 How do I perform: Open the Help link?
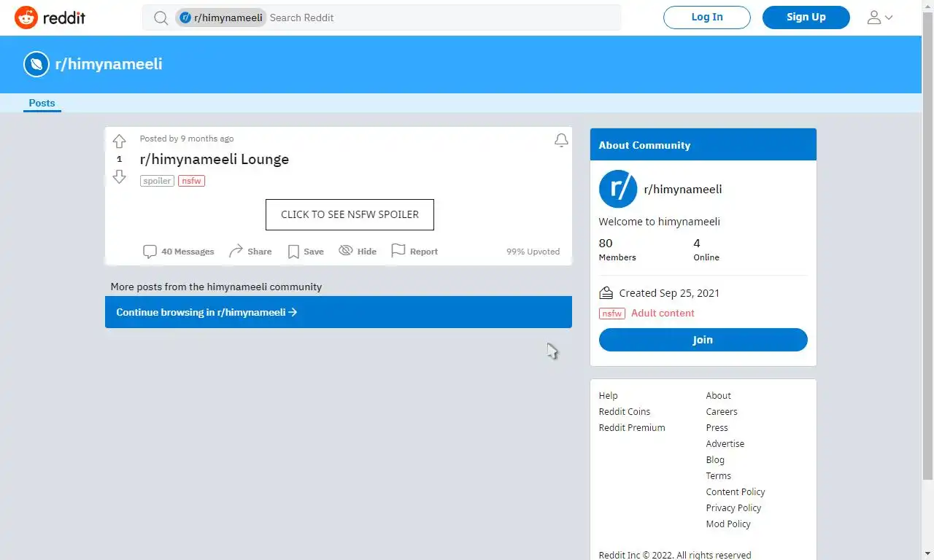[x=608, y=396]
